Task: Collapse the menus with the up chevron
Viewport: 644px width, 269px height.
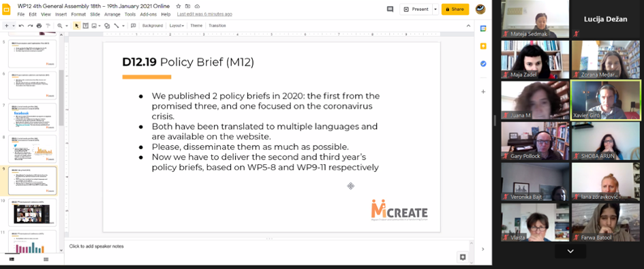Action: coord(468,25)
